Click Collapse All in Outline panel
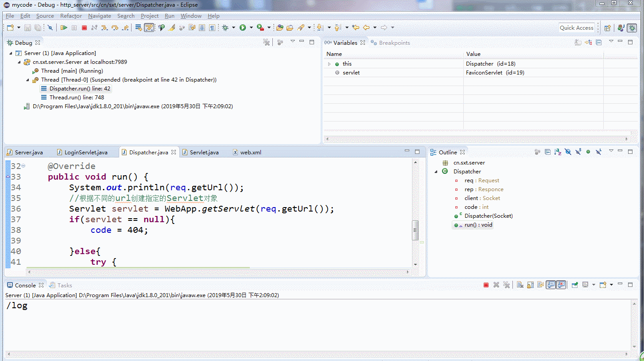 (547, 152)
